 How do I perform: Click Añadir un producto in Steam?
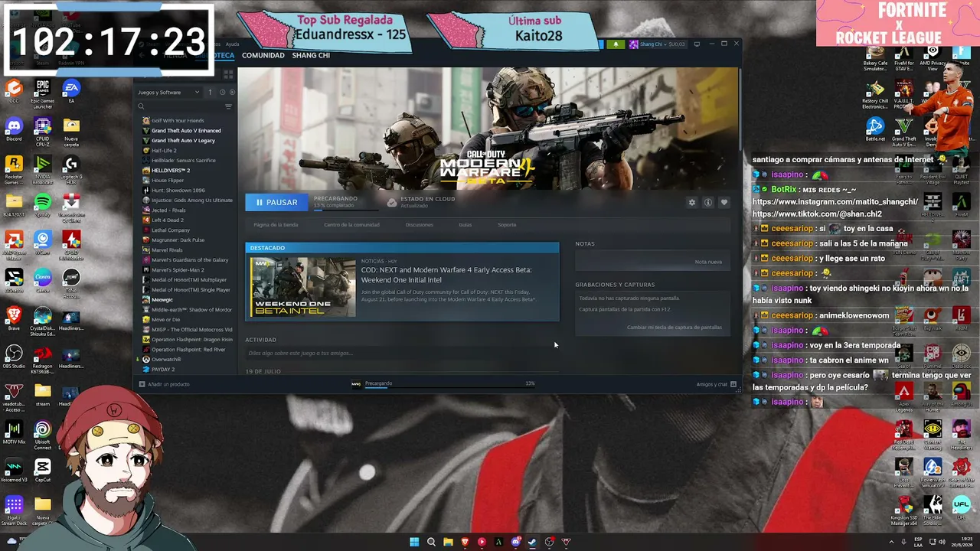pos(165,384)
